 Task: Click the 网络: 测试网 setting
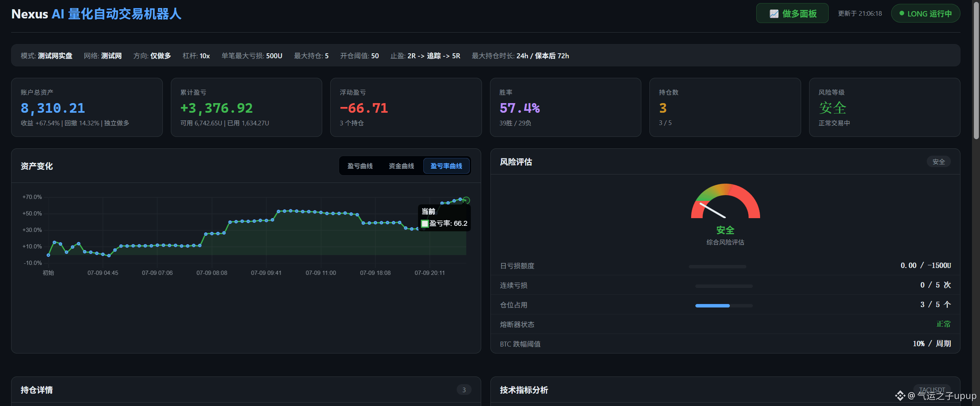(x=103, y=56)
